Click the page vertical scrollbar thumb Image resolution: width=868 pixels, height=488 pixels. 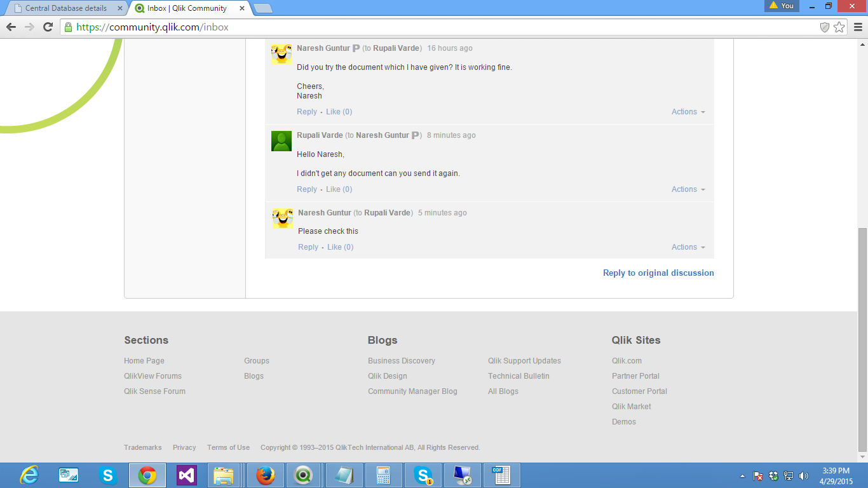point(862,339)
